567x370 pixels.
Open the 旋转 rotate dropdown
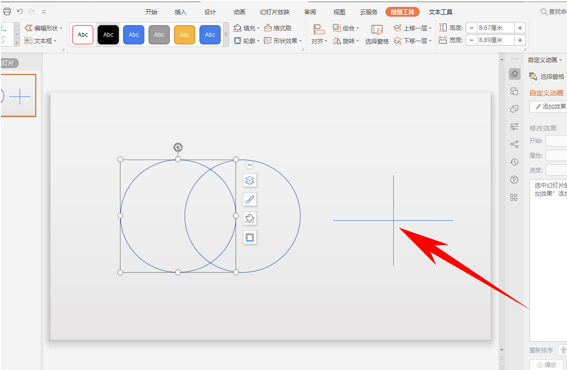pyautogui.click(x=346, y=41)
